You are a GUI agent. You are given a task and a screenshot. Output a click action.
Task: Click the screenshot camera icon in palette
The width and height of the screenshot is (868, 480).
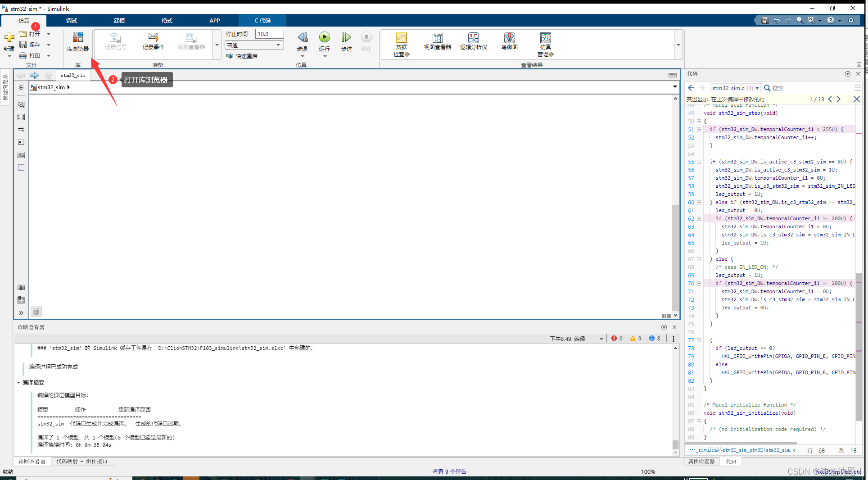(21, 287)
